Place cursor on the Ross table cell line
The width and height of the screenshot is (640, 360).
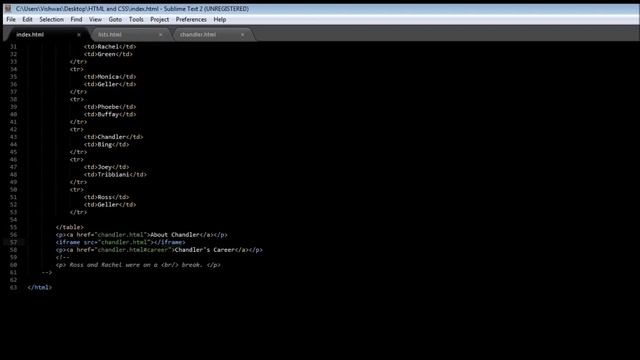coord(107,197)
